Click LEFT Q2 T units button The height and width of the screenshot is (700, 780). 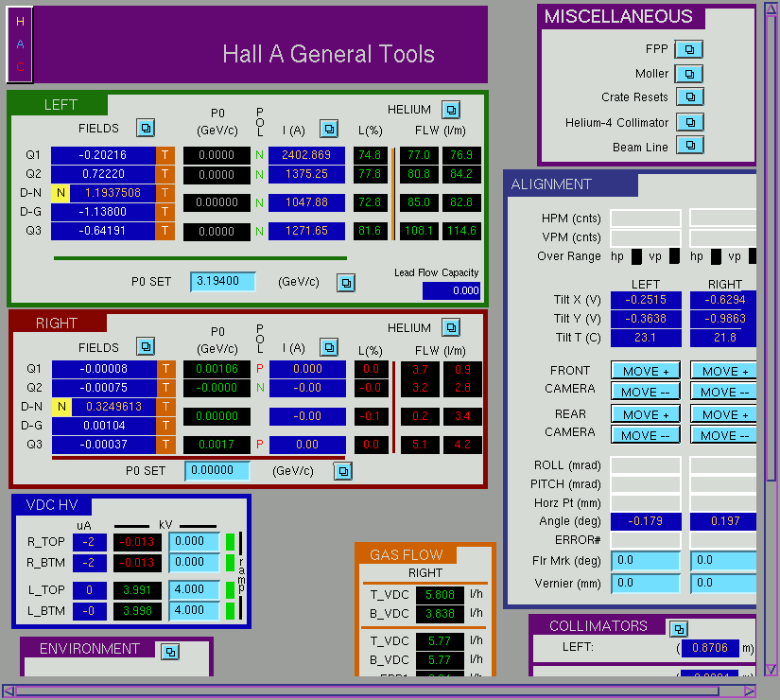click(165, 174)
